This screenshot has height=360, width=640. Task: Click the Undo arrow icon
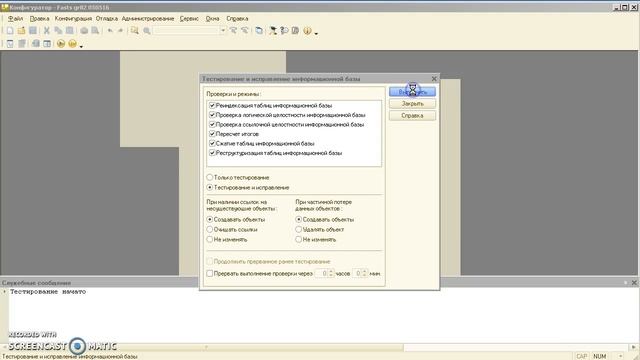click(x=110, y=31)
